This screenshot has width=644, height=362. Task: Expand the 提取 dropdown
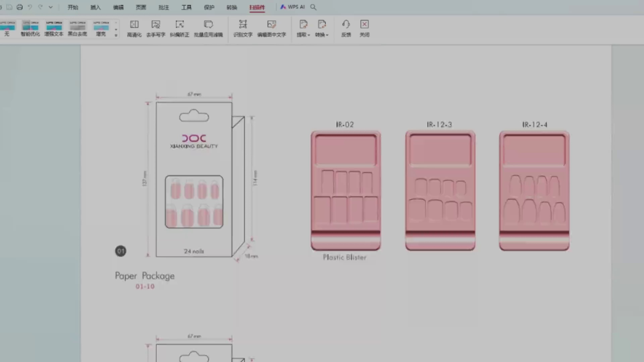tap(304, 35)
